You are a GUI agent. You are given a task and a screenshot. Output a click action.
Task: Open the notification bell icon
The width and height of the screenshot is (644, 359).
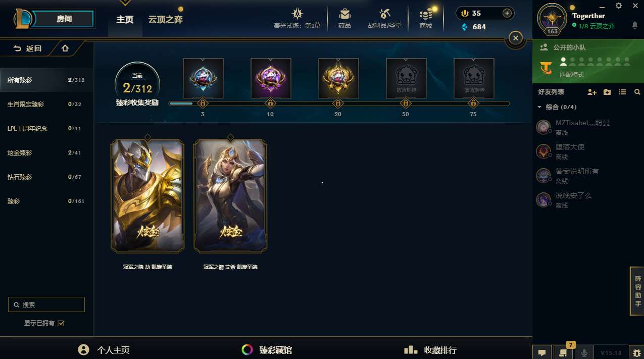[x=635, y=25]
